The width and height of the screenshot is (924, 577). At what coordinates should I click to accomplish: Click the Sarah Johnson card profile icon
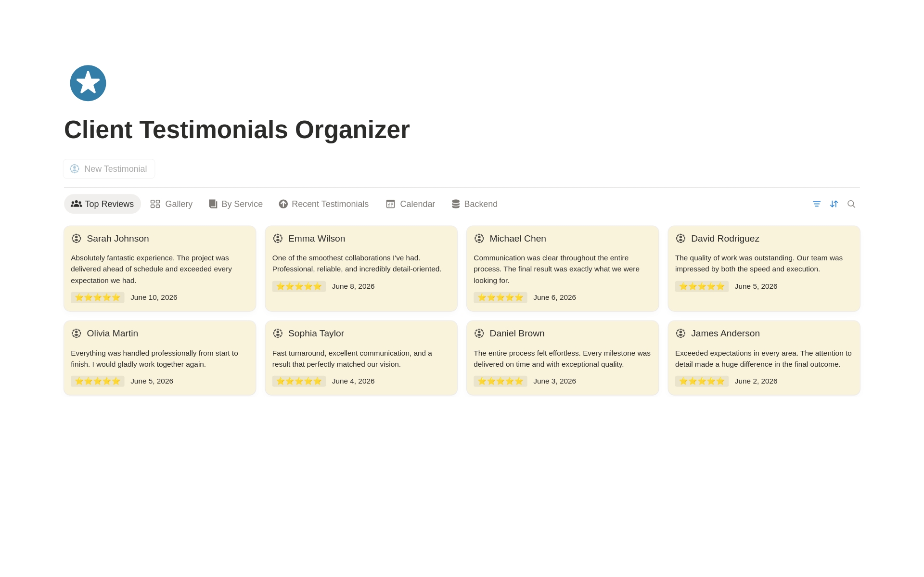76,239
